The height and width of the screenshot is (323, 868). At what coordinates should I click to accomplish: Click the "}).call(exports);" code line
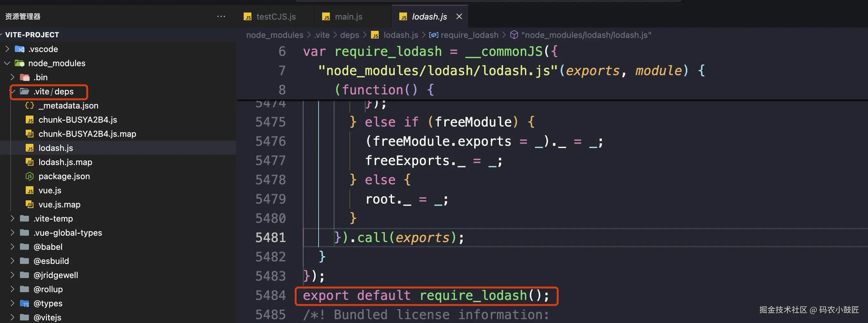pyautogui.click(x=399, y=238)
